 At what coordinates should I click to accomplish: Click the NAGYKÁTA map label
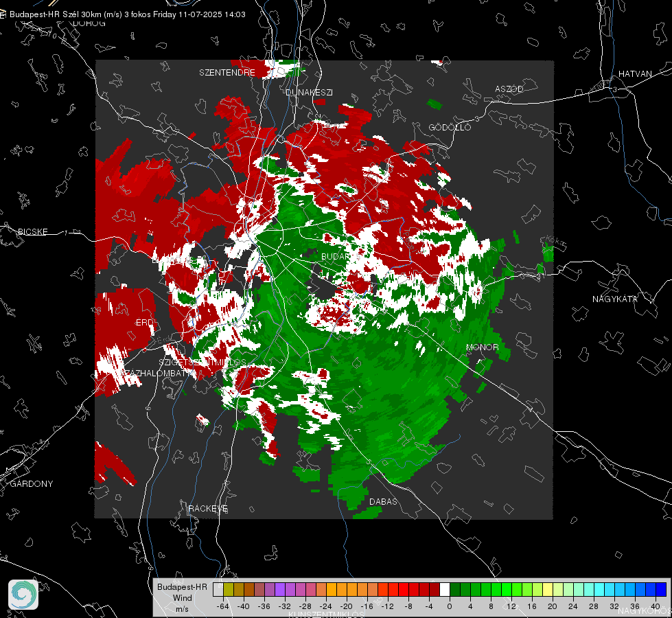[615, 299]
